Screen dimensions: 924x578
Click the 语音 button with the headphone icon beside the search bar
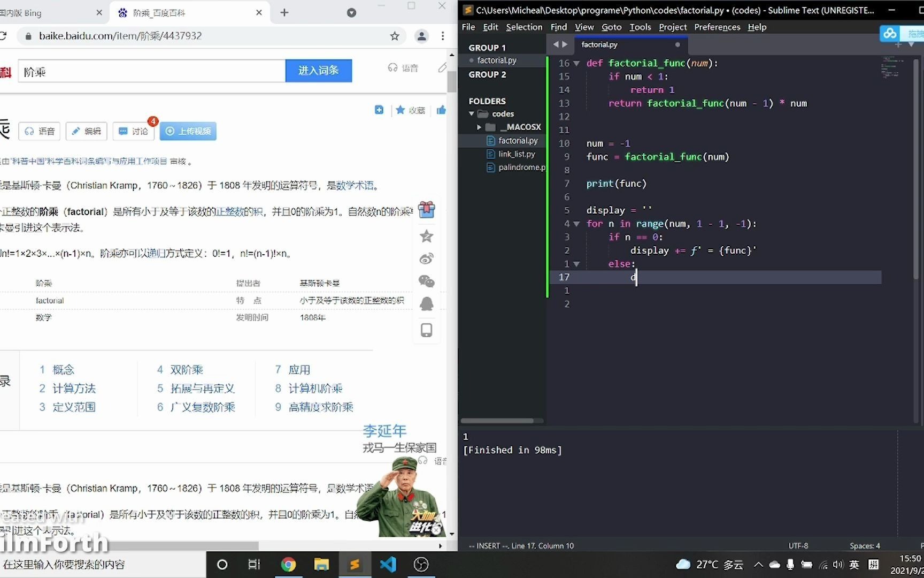point(403,68)
